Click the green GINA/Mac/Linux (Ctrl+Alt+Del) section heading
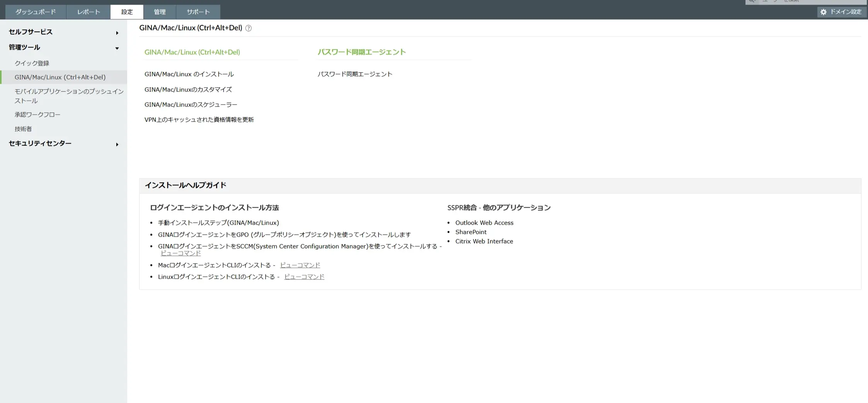 (x=192, y=52)
